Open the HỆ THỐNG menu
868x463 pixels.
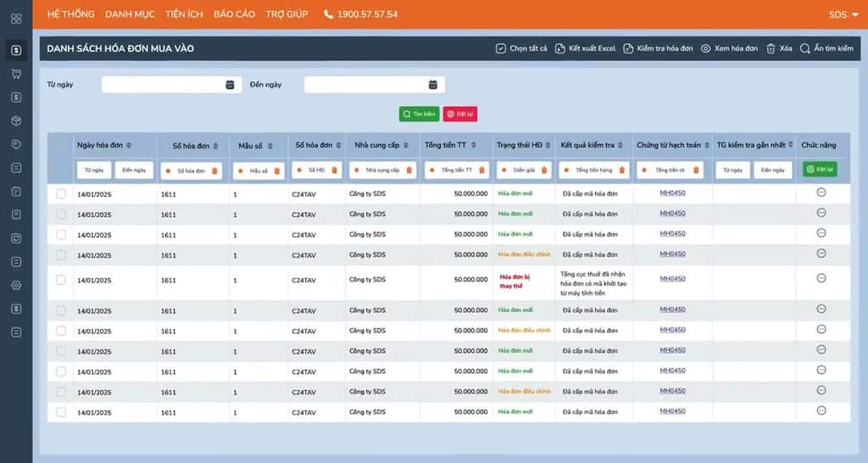71,14
